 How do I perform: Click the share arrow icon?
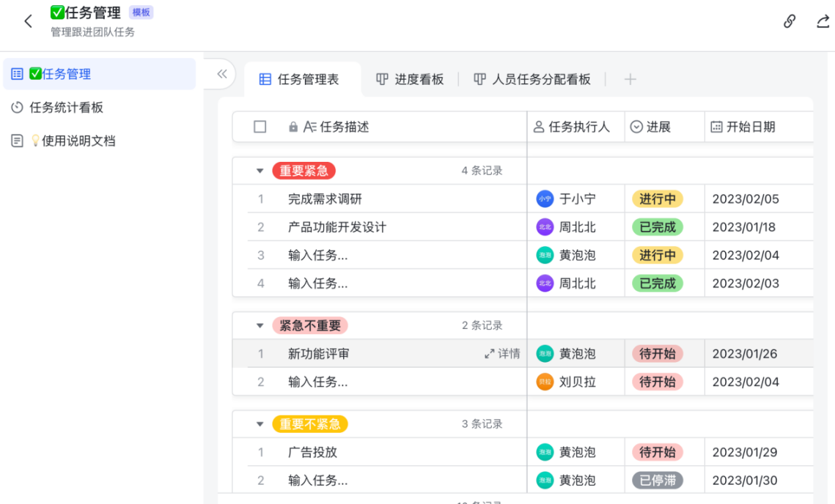823,21
